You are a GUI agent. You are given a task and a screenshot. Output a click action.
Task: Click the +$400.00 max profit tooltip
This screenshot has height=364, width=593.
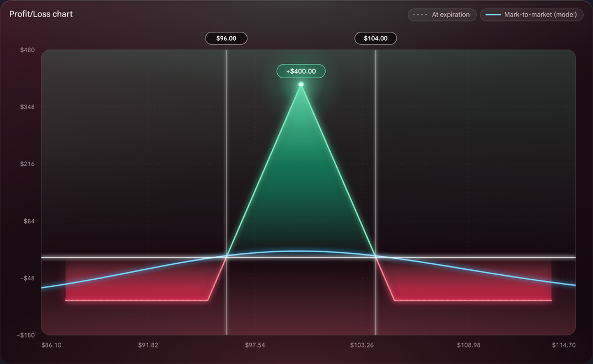click(x=301, y=71)
